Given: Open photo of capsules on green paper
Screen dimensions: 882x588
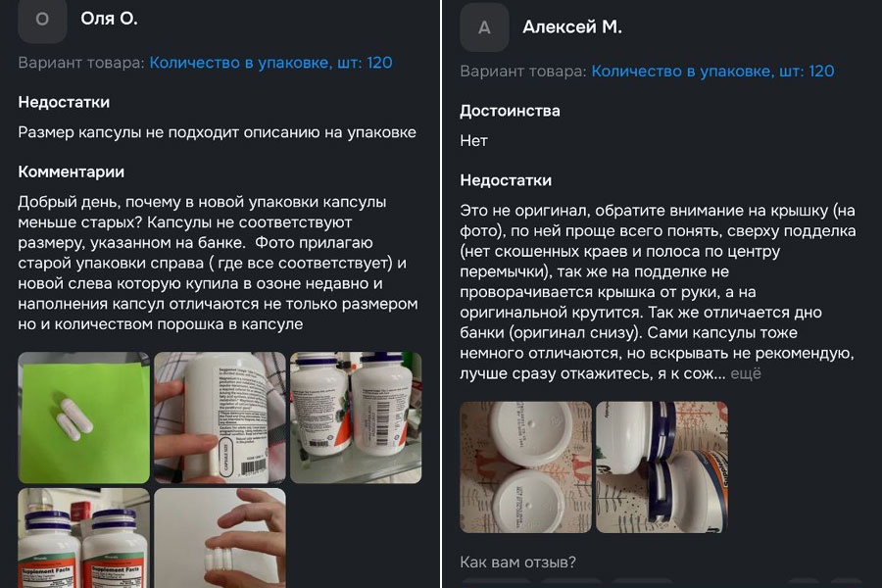Looking at the screenshot, I should point(84,417).
